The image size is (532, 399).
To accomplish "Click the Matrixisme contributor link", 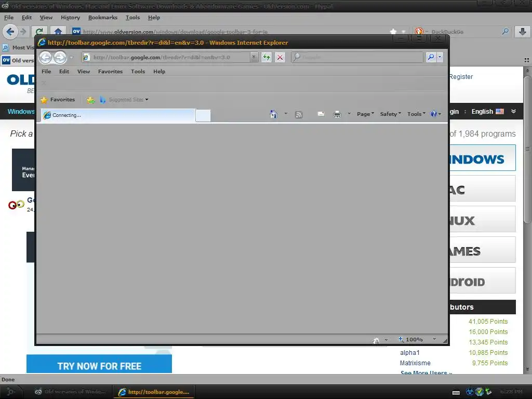I will click(415, 363).
